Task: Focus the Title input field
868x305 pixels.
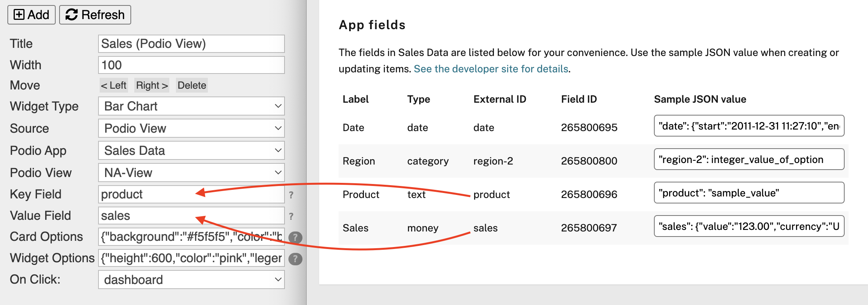Action: tap(191, 44)
